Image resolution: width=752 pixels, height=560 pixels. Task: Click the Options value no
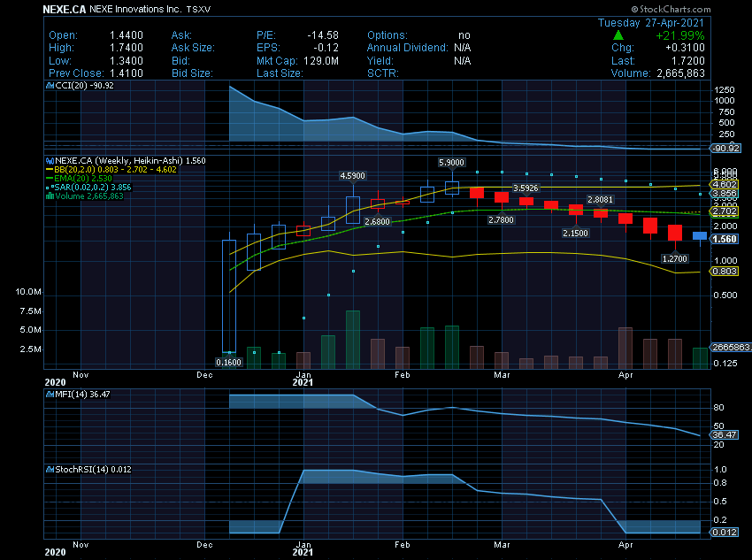coord(464,35)
